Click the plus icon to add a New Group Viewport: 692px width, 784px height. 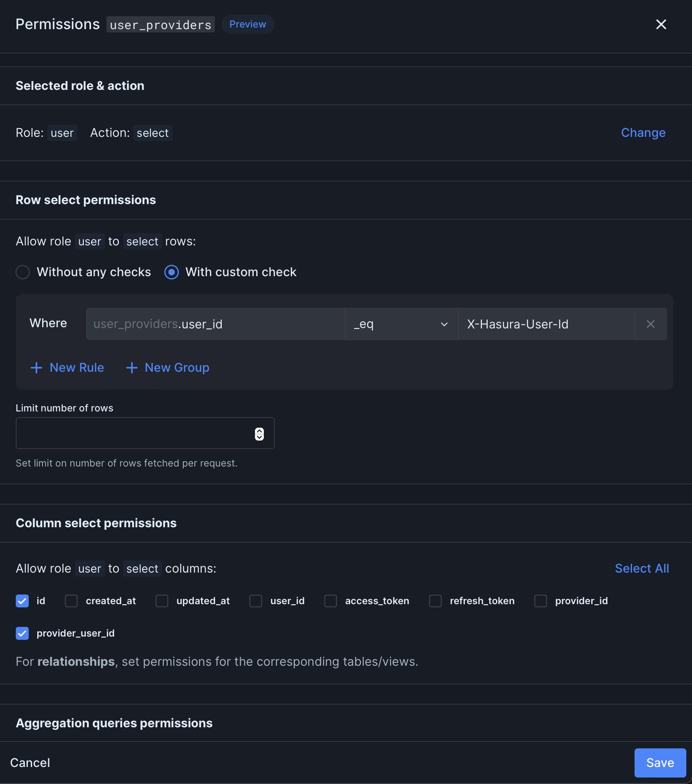pos(132,367)
